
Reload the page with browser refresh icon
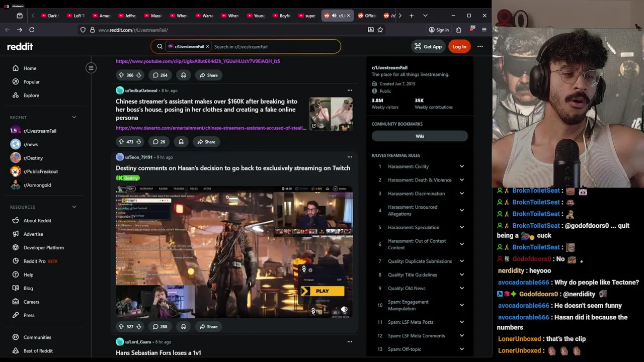coord(32,30)
